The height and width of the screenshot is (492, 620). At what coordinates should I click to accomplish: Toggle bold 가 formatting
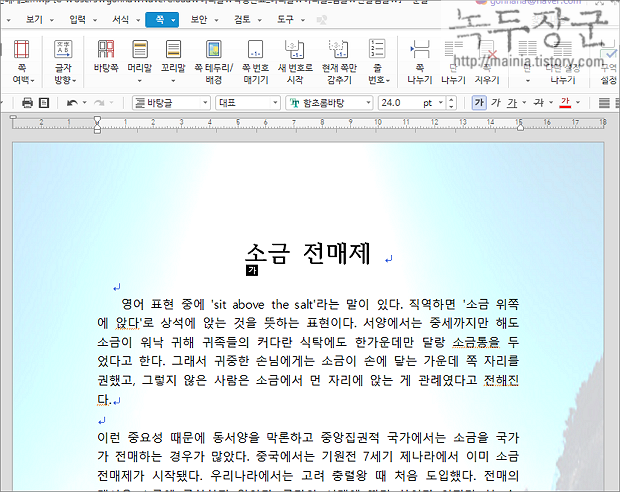(x=479, y=103)
